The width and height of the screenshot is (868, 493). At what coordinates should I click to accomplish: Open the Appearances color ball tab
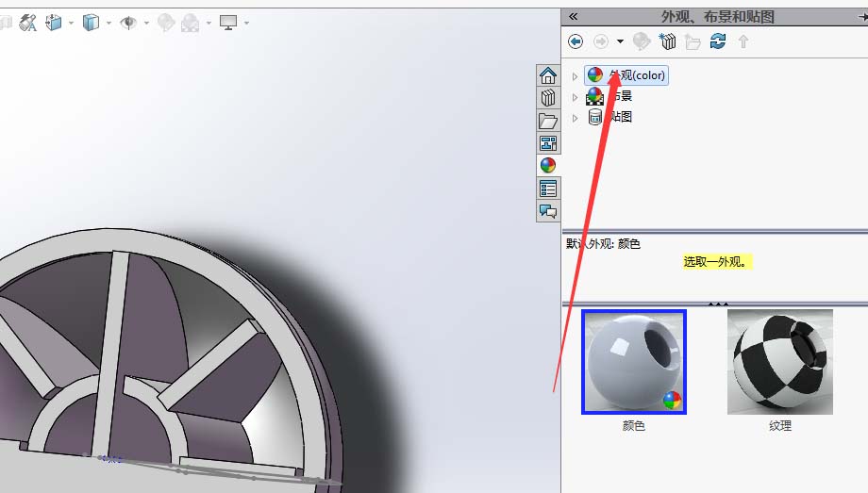548,166
